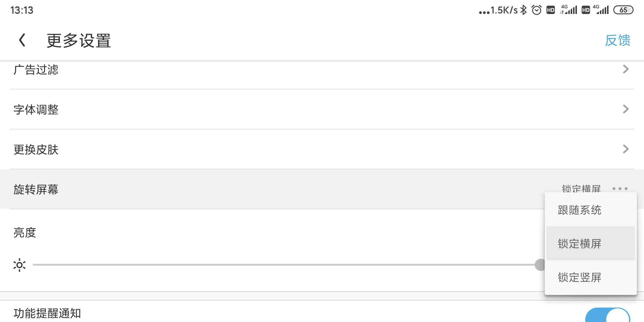Screen dimensions: 644x322
Task: Select 跟随系统 from the popup menu
Action: pyautogui.click(x=579, y=210)
